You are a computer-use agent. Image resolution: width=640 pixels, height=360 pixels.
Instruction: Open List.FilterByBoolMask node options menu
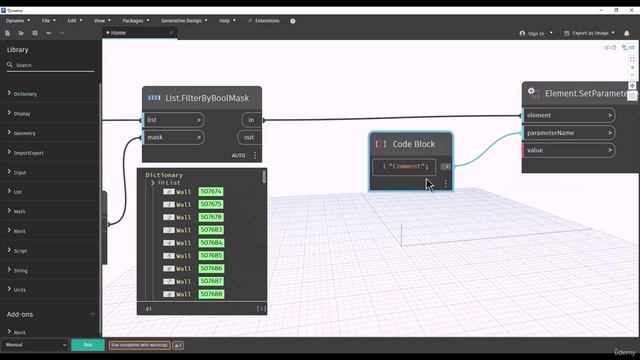[255, 156]
